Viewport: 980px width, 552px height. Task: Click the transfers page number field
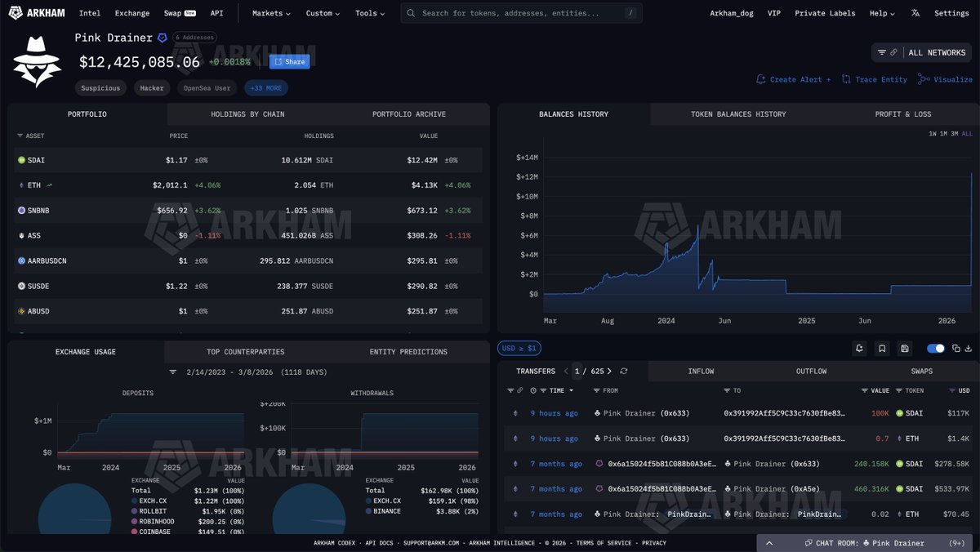pyautogui.click(x=578, y=371)
